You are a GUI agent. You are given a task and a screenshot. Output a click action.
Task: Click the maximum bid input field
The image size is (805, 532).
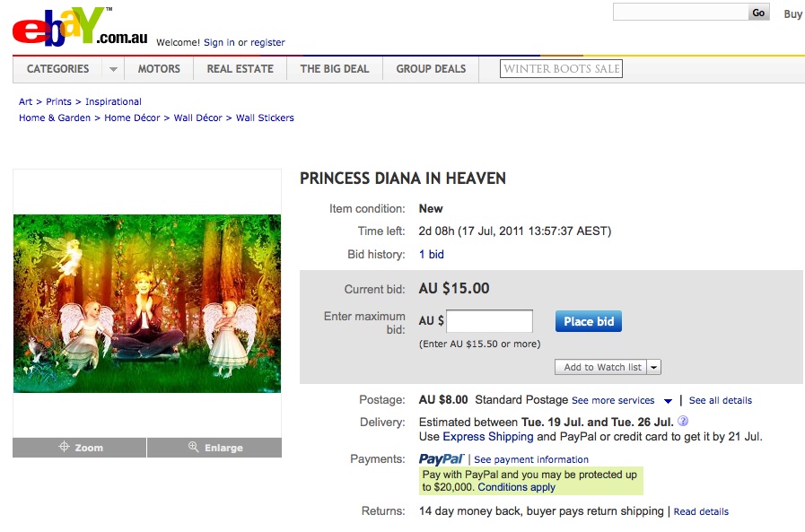[489, 321]
